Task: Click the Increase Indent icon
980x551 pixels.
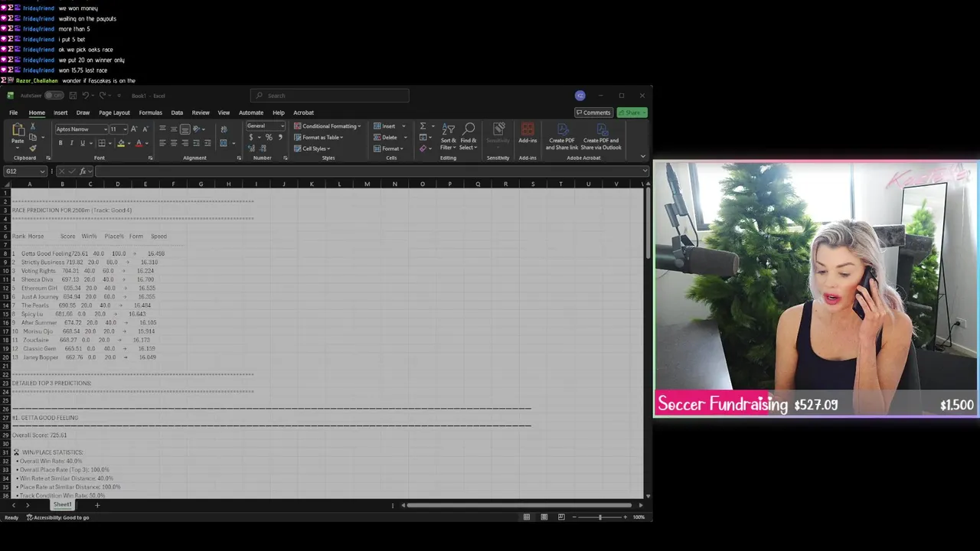Action: [x=207, y=143]
